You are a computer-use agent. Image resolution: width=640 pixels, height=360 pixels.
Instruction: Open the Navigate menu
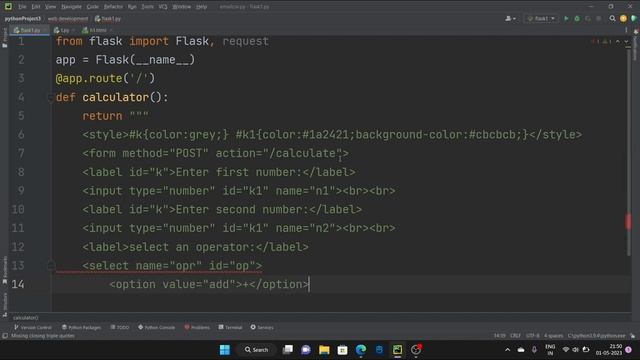[x=71, y=7]
